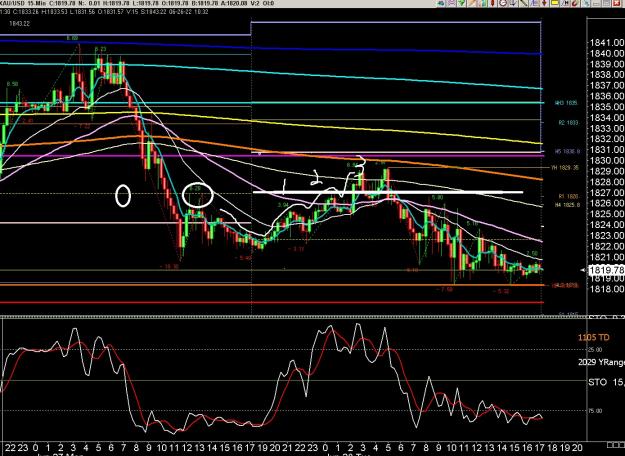The image size is (625, 456).
Task: Click the 1824.00 price axis label
Action: [x=607, y=225]
